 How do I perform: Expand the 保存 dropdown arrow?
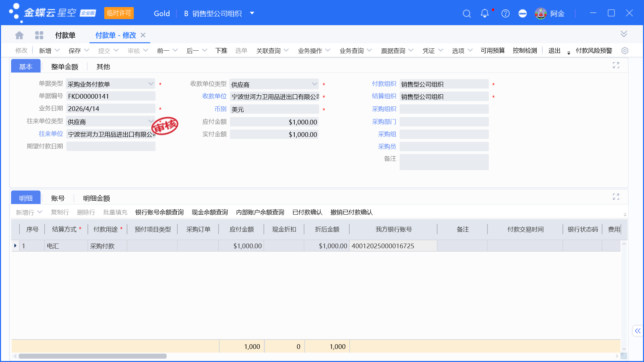86,50
